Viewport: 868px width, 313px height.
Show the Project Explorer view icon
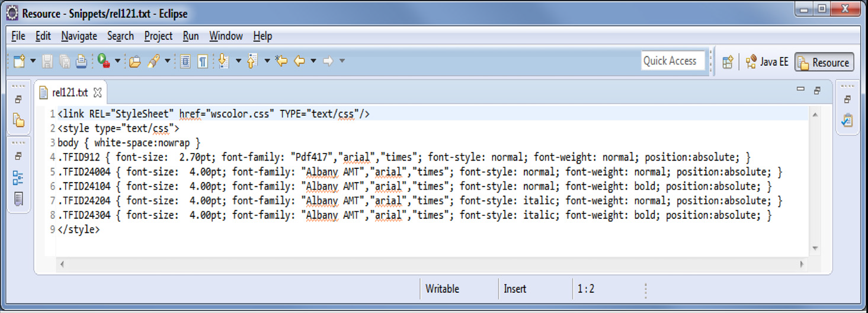point(18,121)
